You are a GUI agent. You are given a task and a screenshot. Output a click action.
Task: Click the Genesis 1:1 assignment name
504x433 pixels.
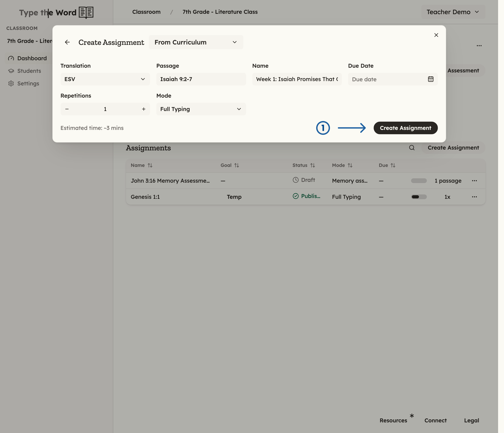tap(145, 197)
